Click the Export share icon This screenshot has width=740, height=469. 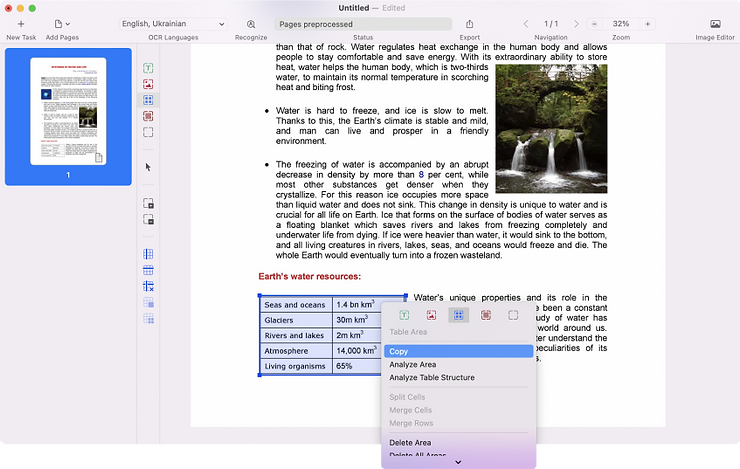(x=470, y=24)
